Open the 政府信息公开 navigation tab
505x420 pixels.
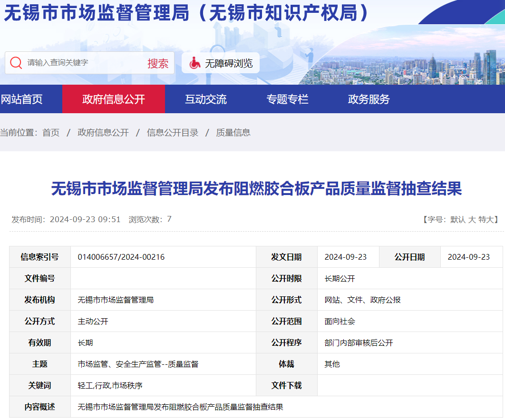(x=113, y=99)
